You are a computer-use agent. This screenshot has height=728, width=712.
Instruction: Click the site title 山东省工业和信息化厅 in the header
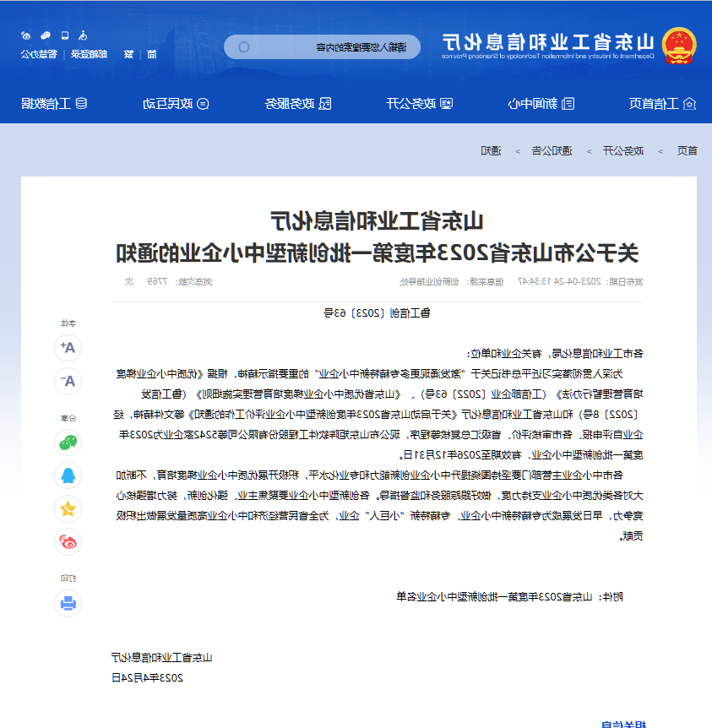click(x=548, y=42)
